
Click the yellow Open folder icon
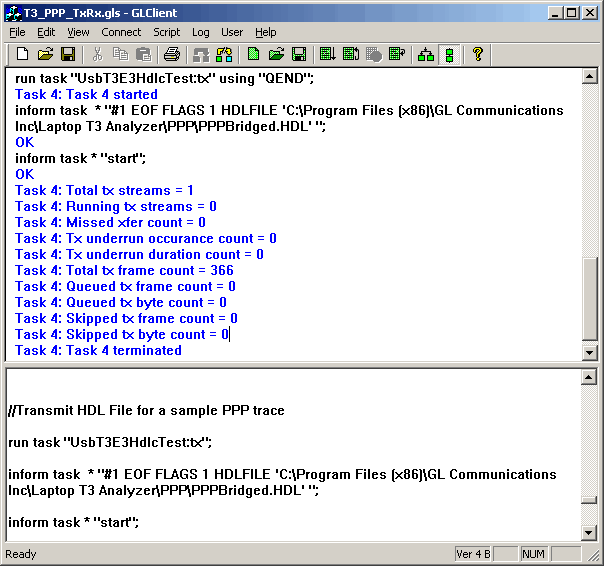45,54
